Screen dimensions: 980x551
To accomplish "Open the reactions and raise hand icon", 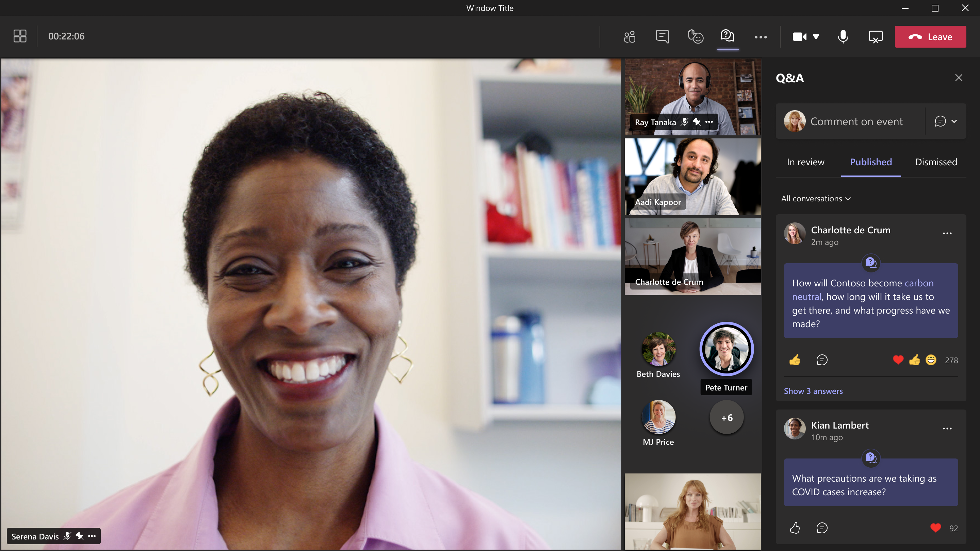I will pos(695,37).
